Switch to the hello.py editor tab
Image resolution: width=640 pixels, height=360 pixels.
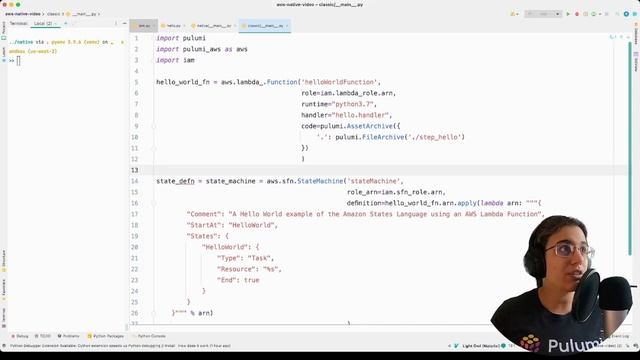click(x=173, y=26)
